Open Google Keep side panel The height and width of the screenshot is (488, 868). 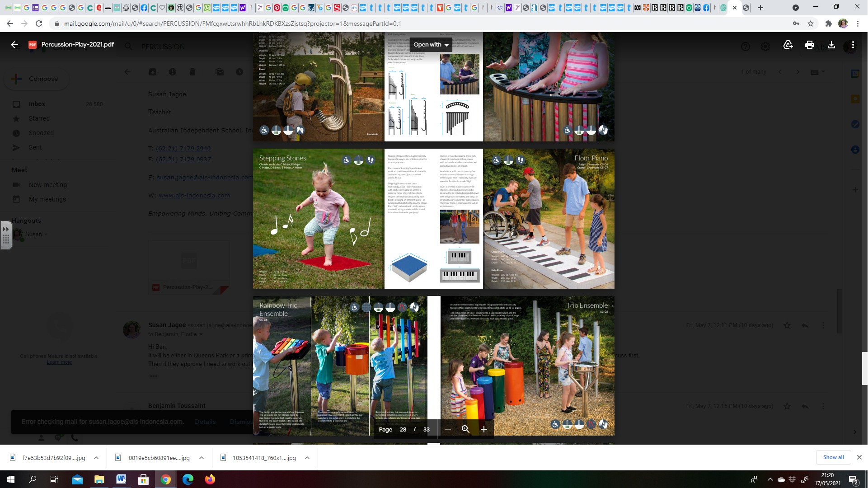point(855,99)
